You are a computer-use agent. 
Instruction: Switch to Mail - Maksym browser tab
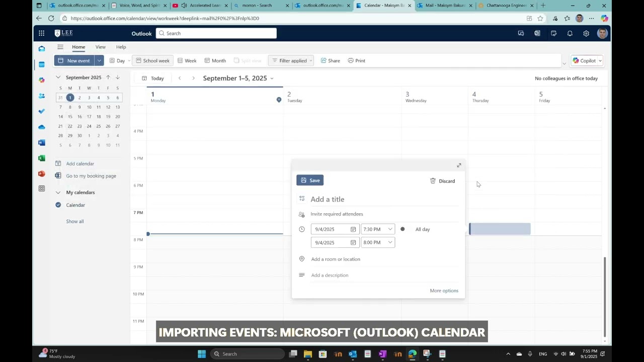pyautogui.click(x=445, y=6)
